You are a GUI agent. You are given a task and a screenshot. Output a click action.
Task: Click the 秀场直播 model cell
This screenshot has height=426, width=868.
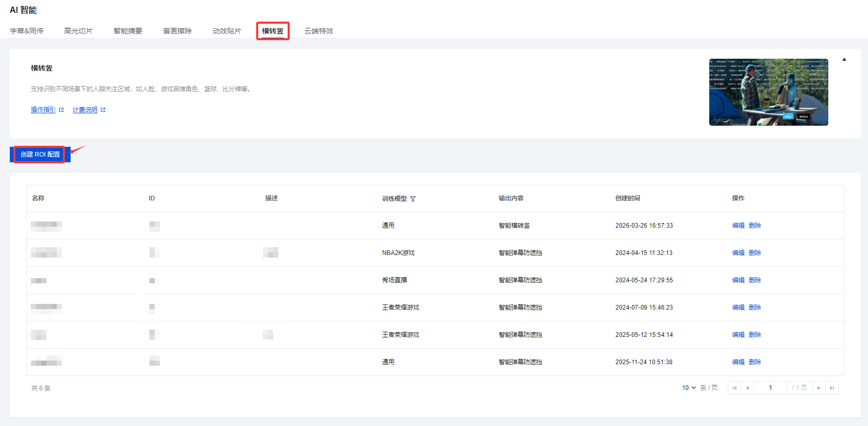pyautogui.click(x=394, y=280)
